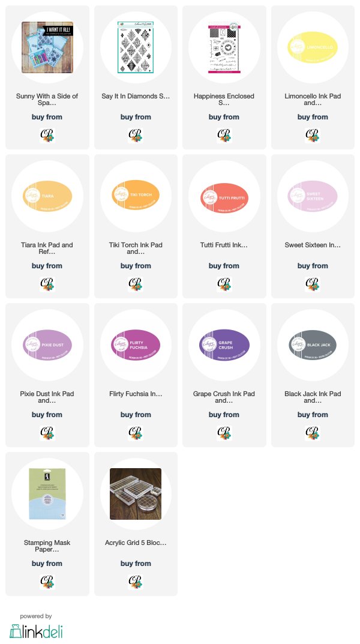The height and width of the screenshot is (644, 360).
Task: Click buy from under Sweet Sixteen Ink
Action: [x=313, y=266]
